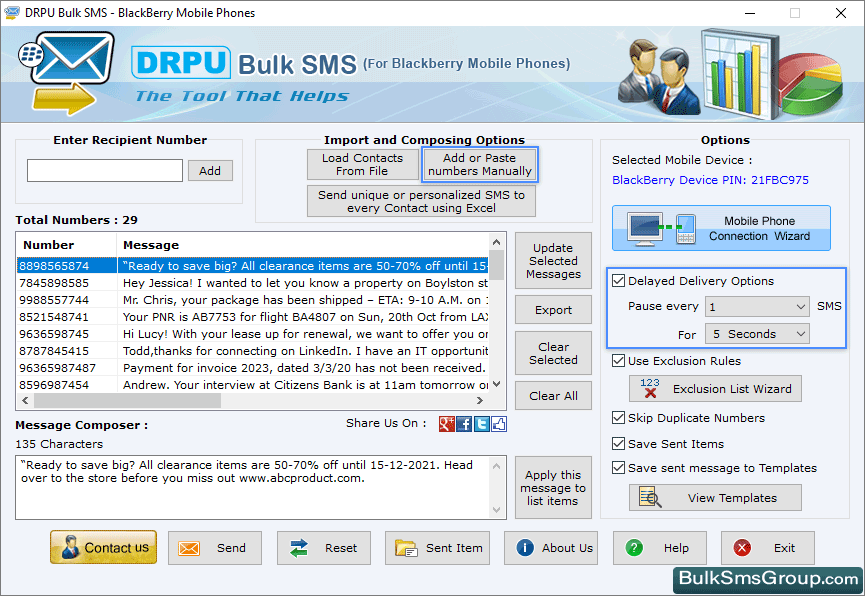Click message list scroll up arrow
865x596 pixels.
click(496, 242)
